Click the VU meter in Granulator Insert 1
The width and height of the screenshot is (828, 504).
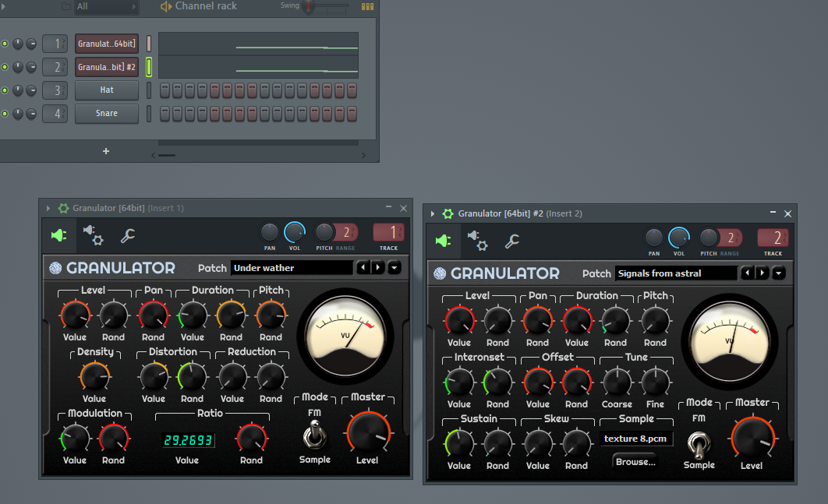pyautogui.click(x=345, y=337)
